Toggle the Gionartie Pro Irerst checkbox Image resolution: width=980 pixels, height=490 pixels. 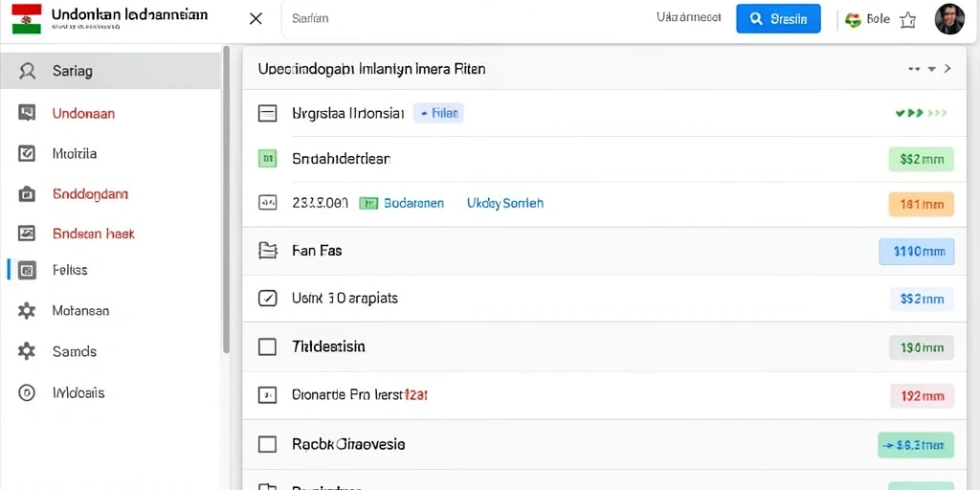268,395
